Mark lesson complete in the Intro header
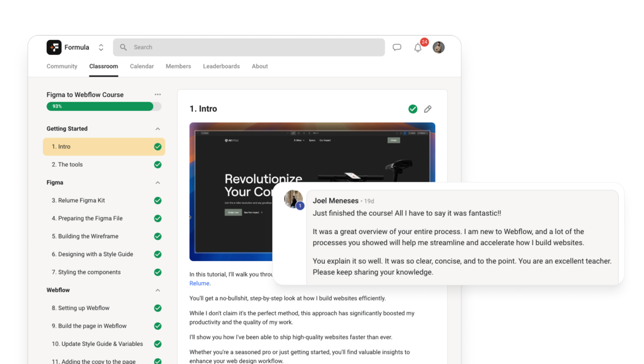 point(413,109)
